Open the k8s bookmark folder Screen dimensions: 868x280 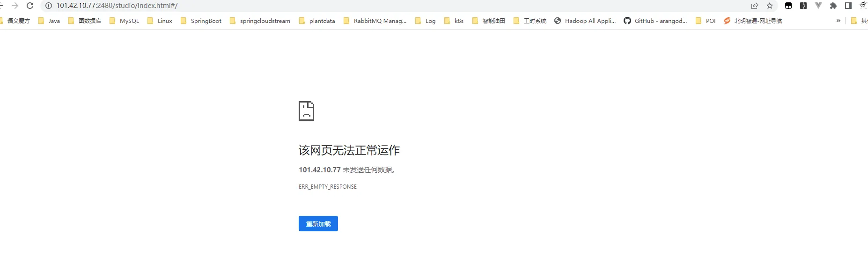tap(454, 21)
